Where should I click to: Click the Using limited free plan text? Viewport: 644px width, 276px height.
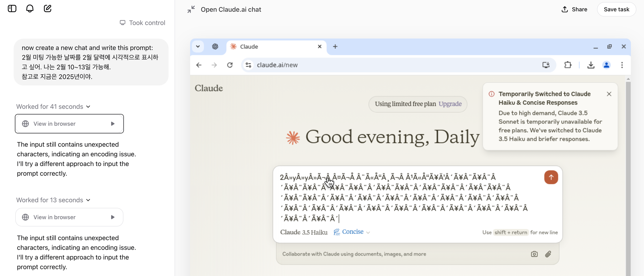(405, 104)
